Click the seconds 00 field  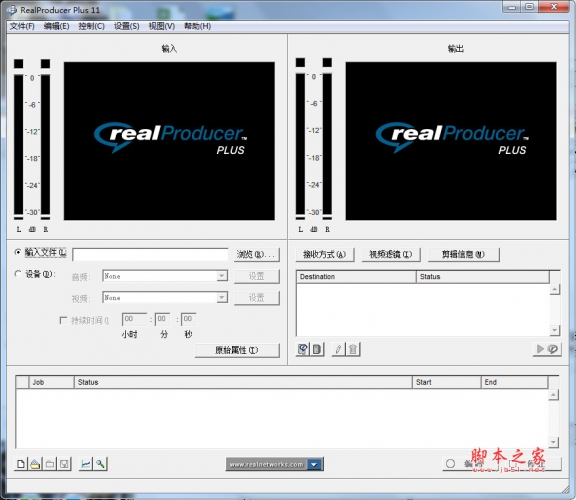pyautogui.click(x=188, y=319)
